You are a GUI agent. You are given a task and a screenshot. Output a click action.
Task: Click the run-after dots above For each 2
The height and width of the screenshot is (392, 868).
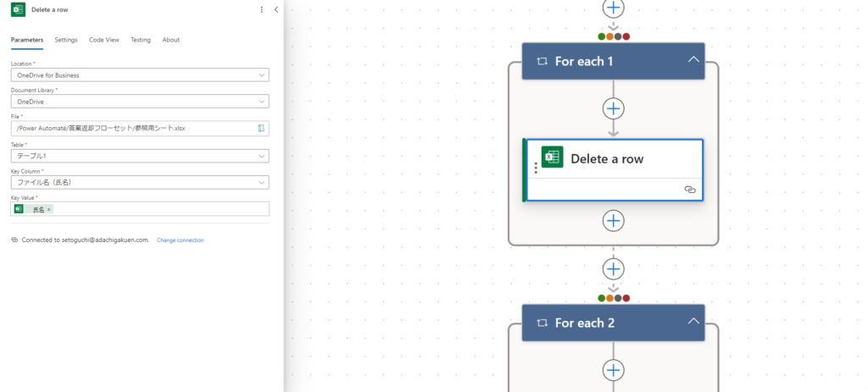pyautogui.click(x=614, y=298)
